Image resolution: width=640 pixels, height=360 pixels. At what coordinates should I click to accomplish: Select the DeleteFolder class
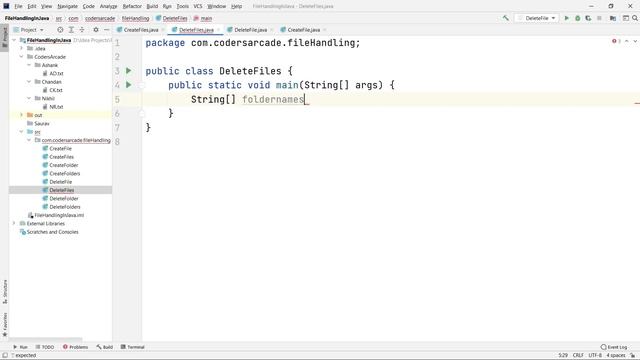(x=64, y=198)
